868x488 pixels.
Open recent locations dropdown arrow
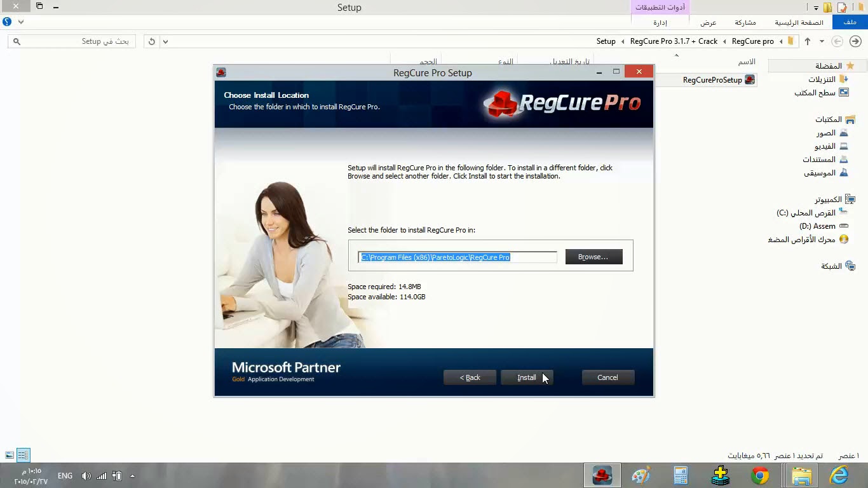tap(822, 41)
